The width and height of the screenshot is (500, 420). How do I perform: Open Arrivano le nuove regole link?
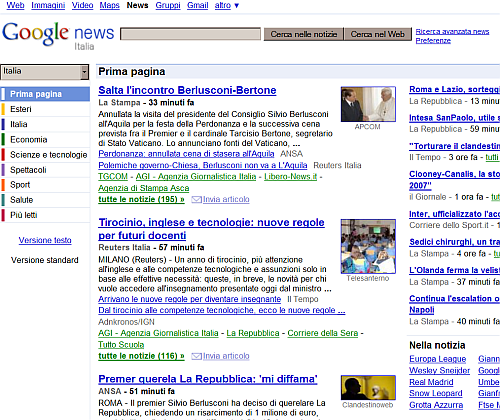(190, 299)
